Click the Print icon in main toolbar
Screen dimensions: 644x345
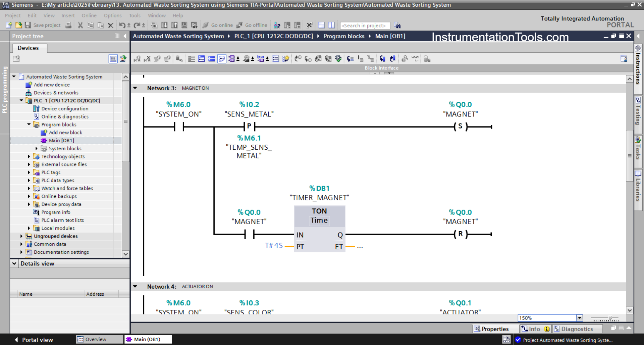[68, 25]
